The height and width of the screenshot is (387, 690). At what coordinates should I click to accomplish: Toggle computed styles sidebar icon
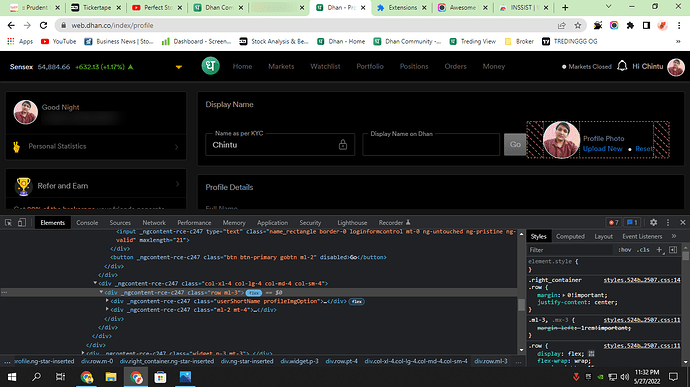(x=673, y=250)
